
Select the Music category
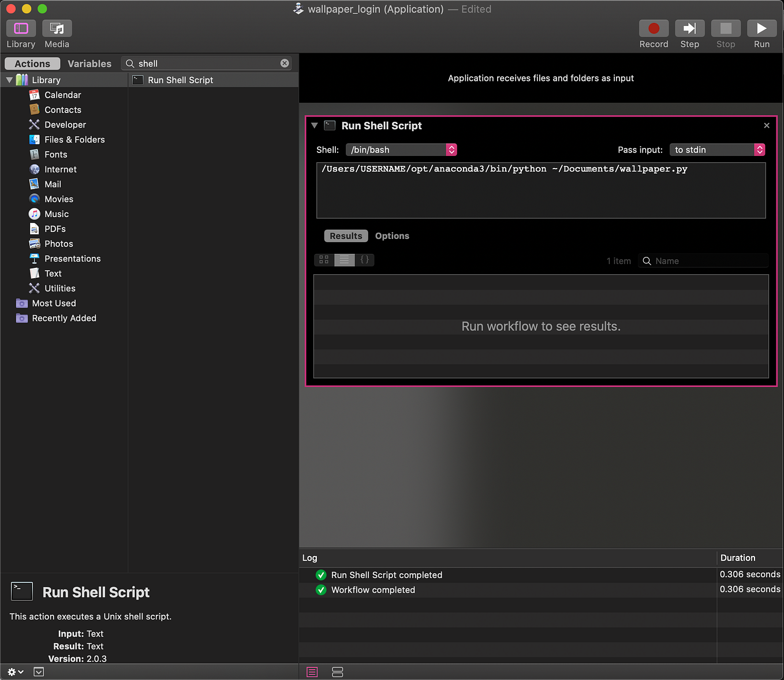click(x=57, y=214)
